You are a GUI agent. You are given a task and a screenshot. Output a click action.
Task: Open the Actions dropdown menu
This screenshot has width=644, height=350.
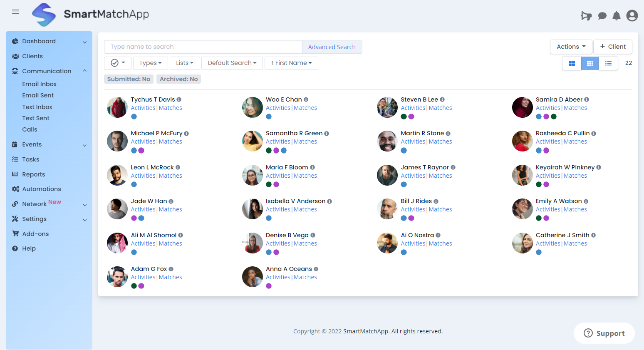point(571,47)
